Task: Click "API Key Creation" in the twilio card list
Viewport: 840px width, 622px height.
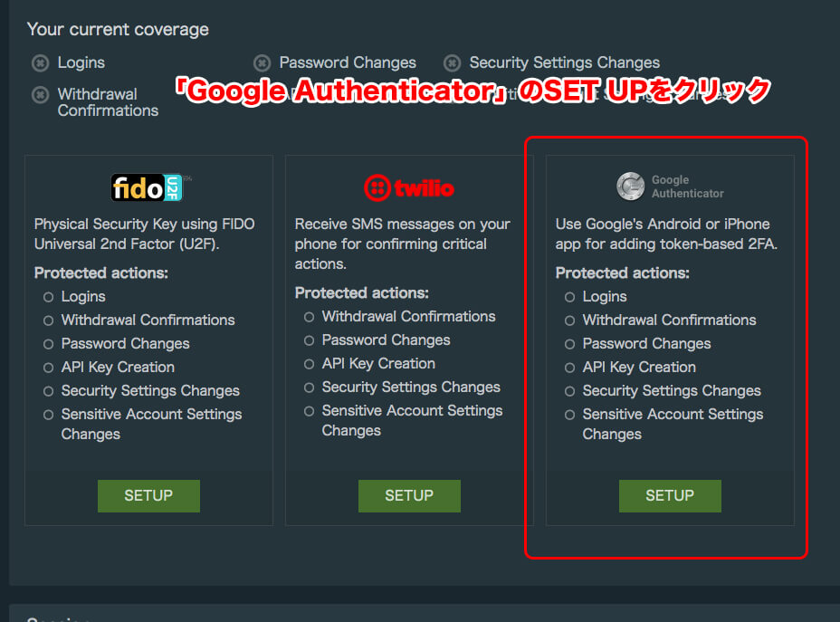Action: coord(378,364)
